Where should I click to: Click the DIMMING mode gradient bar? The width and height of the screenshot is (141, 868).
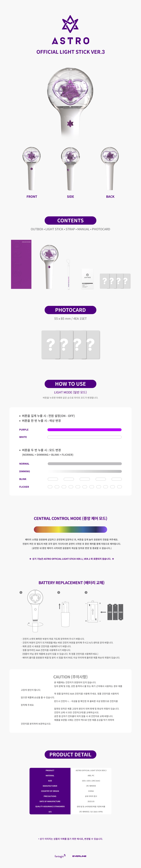[84, 471]
